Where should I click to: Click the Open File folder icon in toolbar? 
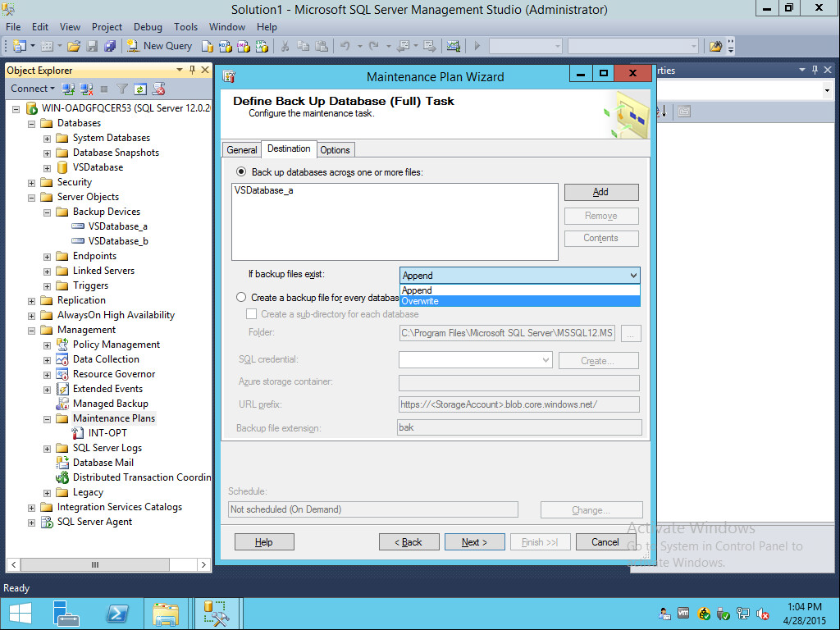73,46
